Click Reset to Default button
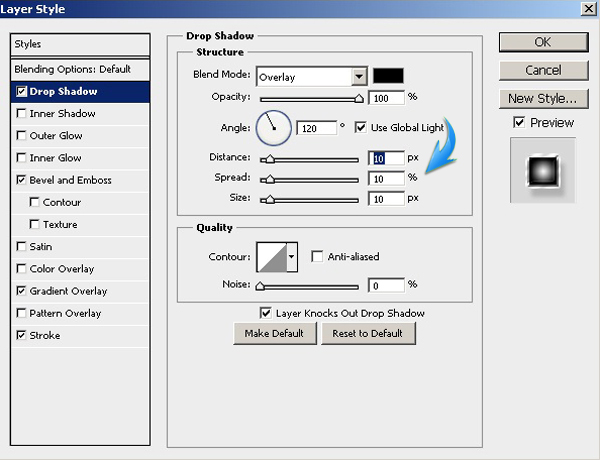 tap(367, 334)
